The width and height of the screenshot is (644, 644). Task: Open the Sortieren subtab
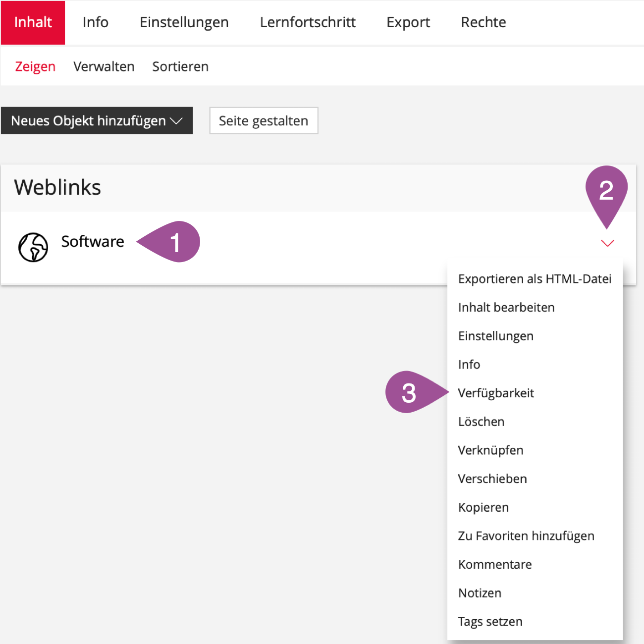[180, 66]
